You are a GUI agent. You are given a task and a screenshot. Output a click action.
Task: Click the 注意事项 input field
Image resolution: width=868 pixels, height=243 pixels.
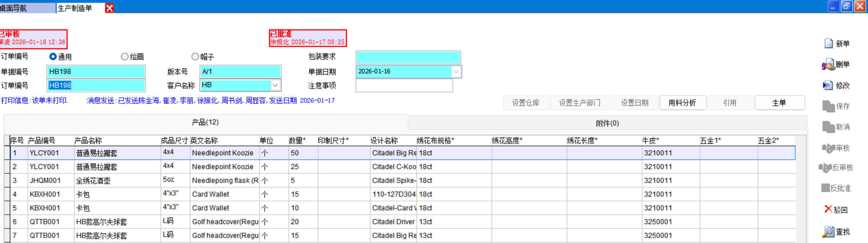pyautogui.click(x=404, y=86)
